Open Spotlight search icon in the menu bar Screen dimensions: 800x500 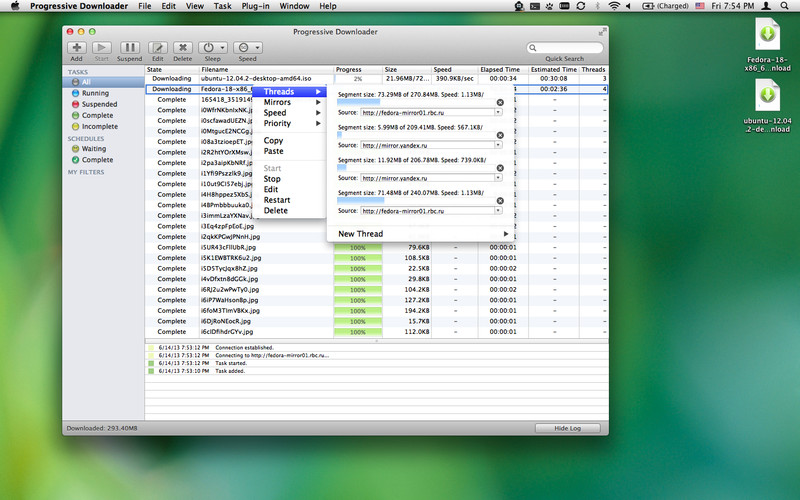(x=785, y=6)
